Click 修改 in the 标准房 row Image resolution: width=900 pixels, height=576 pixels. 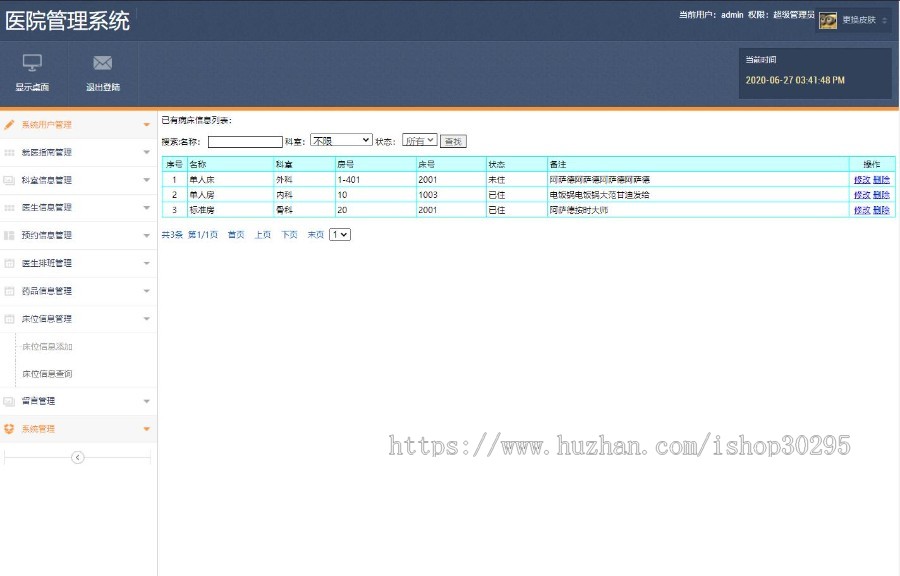(x=862, y=210)
